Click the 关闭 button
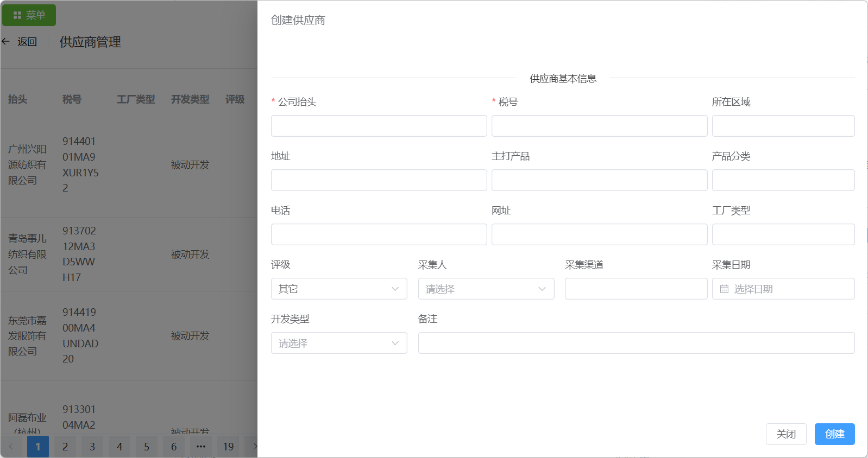Image resolution: width=868 pixels, height=458 pixels. coord(785,434)
